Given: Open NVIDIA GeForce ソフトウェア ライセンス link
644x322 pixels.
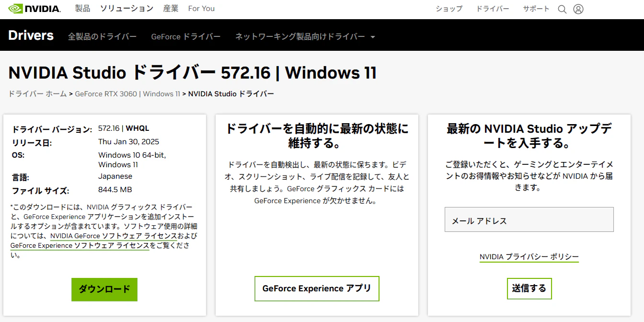Looking at the screenshot, I should [x=114, y=236].
